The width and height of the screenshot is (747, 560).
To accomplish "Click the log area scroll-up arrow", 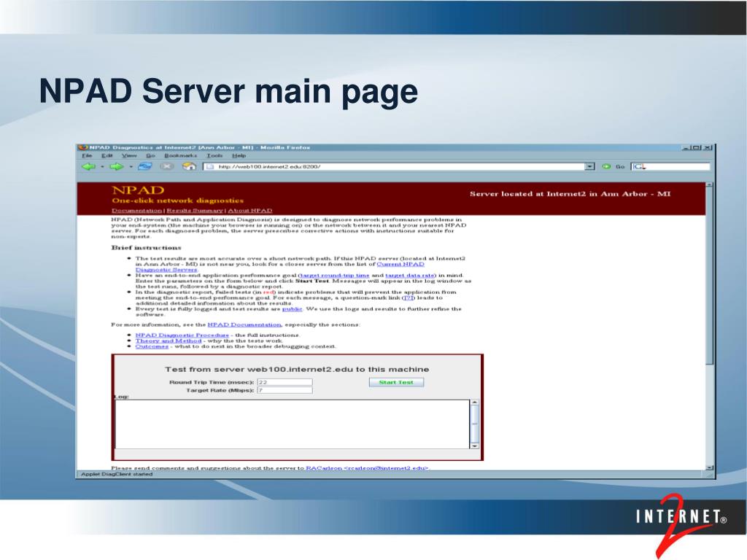I will 474,402.
